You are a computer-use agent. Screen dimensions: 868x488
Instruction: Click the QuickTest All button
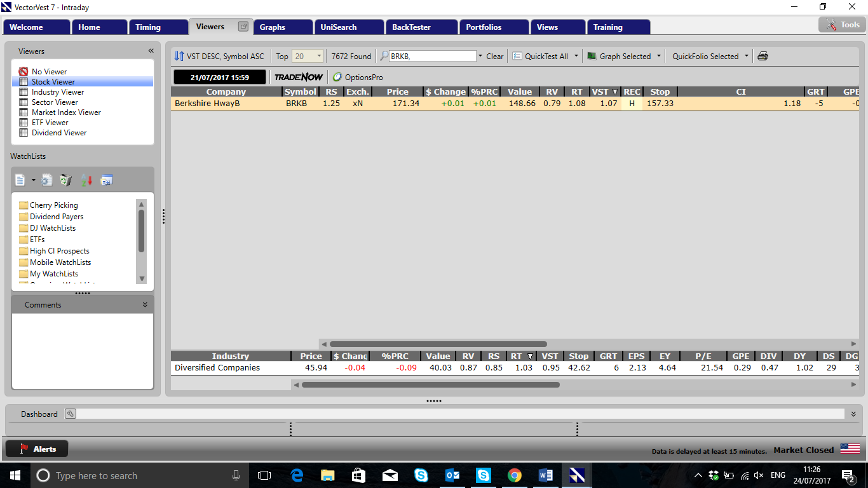coord(541,56)
